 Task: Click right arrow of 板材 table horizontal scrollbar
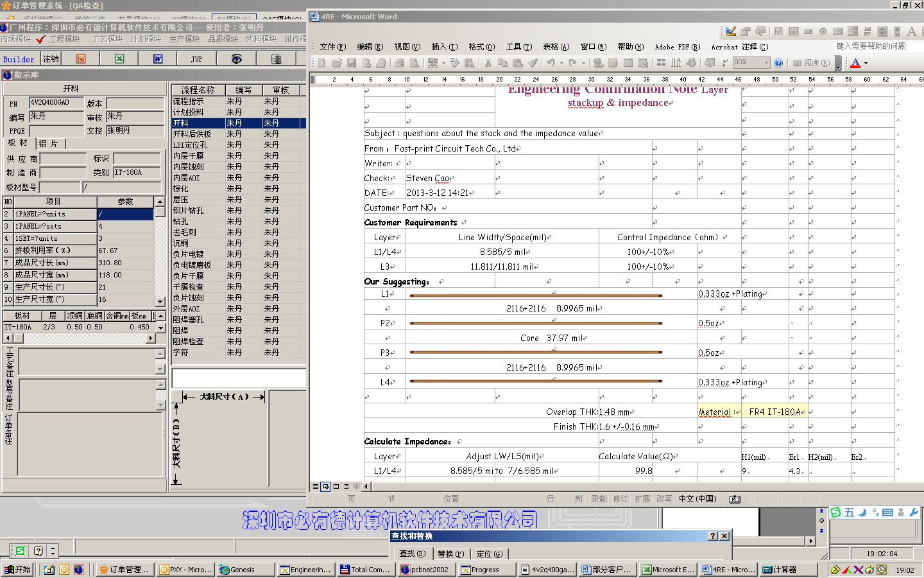pyautogui.click(x=151, y=338)
